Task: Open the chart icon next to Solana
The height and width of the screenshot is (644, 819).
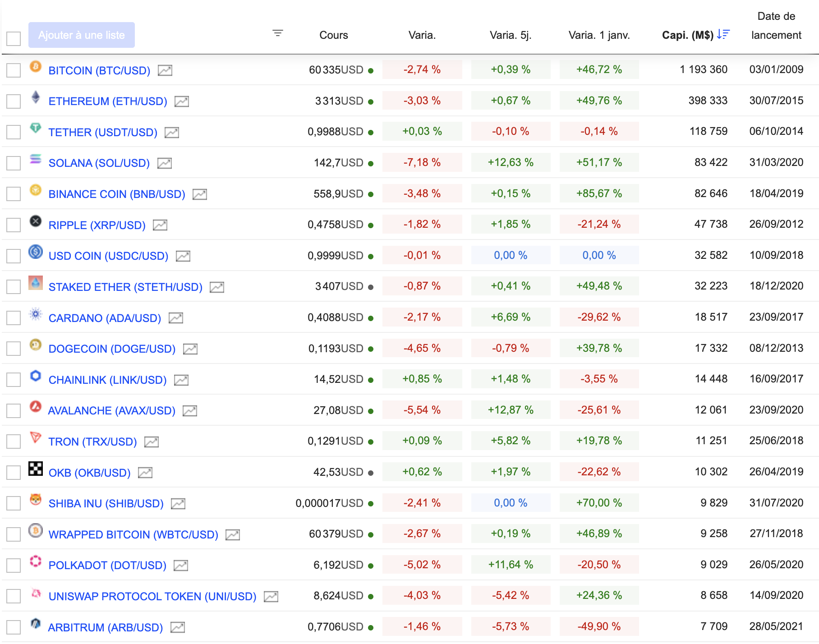Action: [165, 163]
